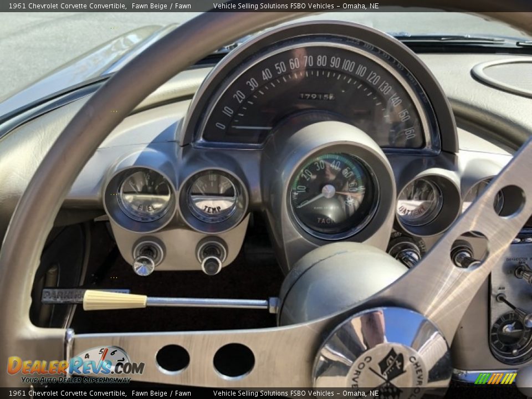Screen dimensions: 532x399
Task: Click the BATTERY gauge
Action: tap(420, 202)
